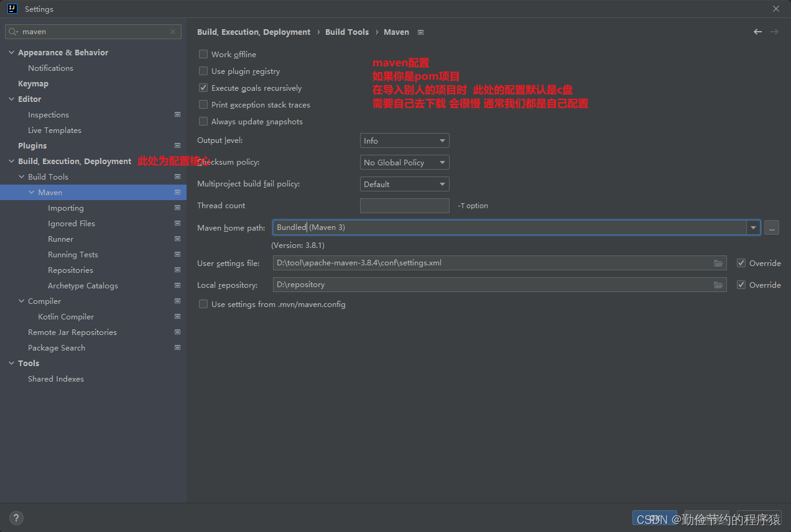The image size is (791, 532).
Task: Click project icon on Plugins row
Action: [177, 145]
